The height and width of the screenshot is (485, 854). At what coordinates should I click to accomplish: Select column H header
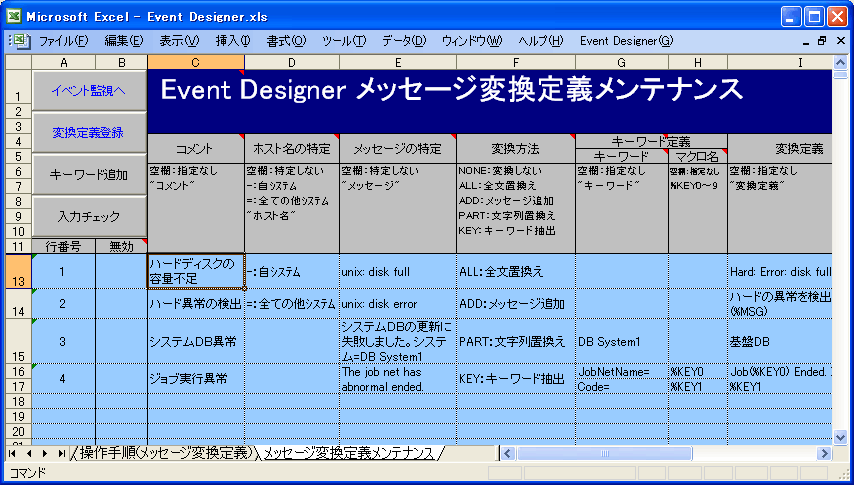pyautogui.click(x=698, y=63)
